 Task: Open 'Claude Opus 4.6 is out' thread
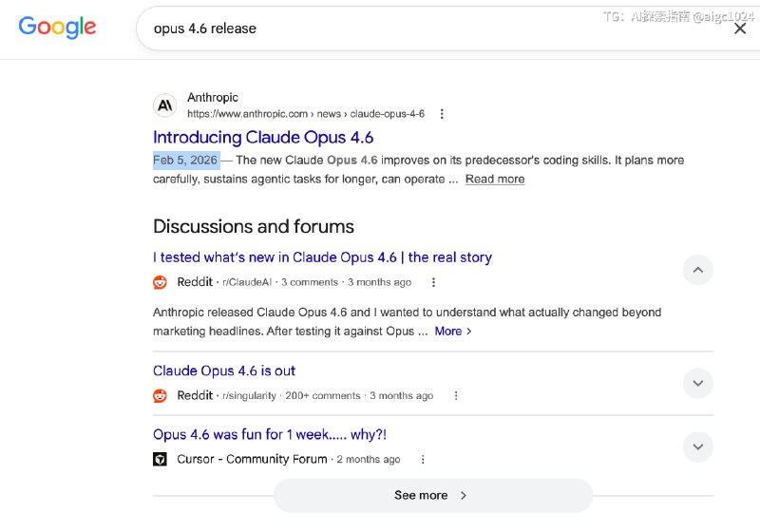pos(224,371)
